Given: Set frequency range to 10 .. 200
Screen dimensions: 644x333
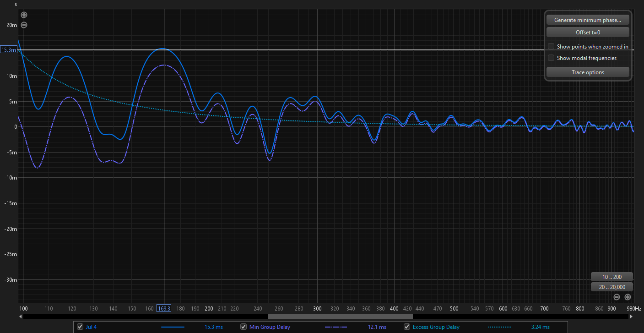Looking at the screenshot, I should click(612, 277).
